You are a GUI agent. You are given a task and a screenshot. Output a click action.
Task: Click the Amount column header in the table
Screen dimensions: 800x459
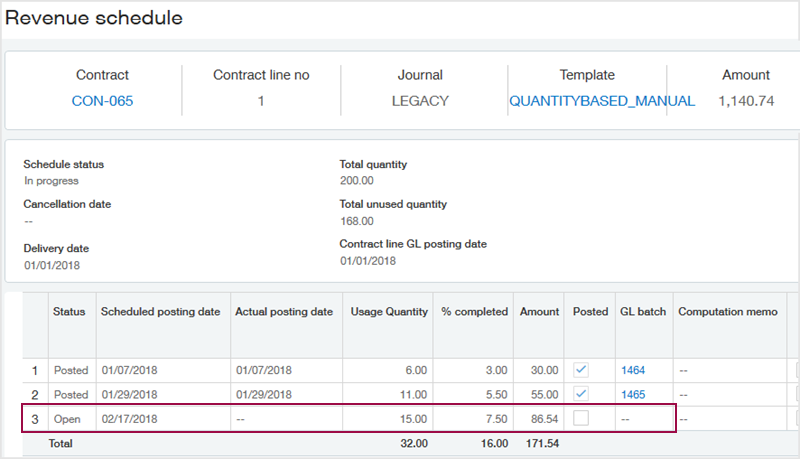(x=539, y=312)
